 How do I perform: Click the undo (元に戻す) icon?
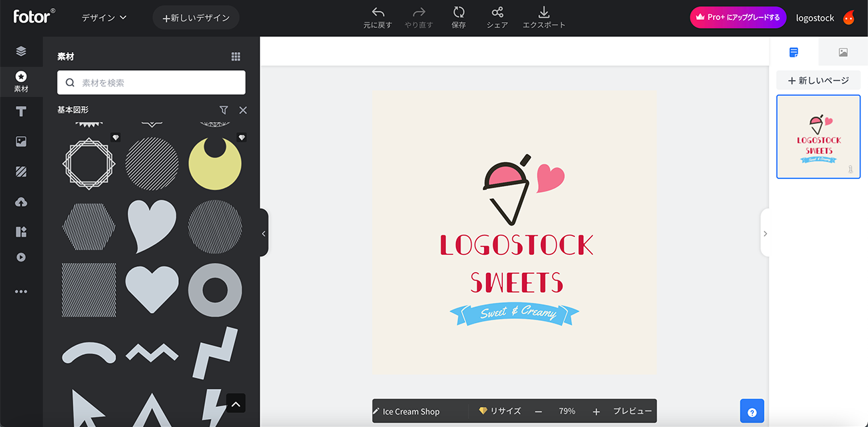(378, 13)
